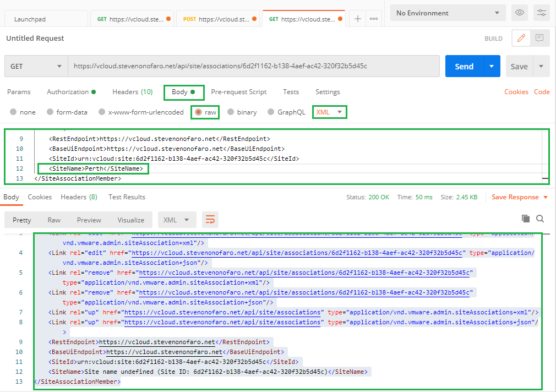Select the none body type radio

pos(13,112)
